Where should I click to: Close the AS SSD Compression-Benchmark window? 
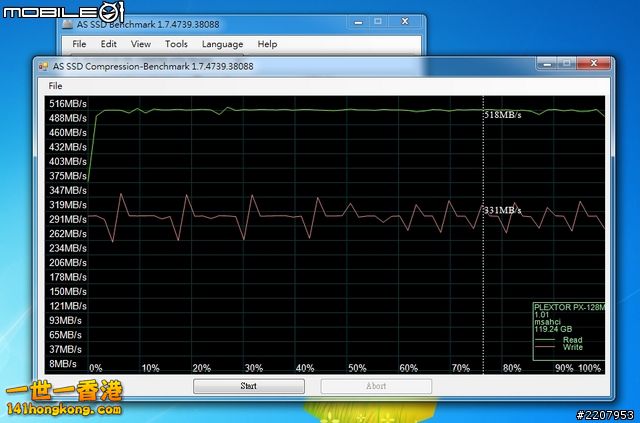pos(596,65)
